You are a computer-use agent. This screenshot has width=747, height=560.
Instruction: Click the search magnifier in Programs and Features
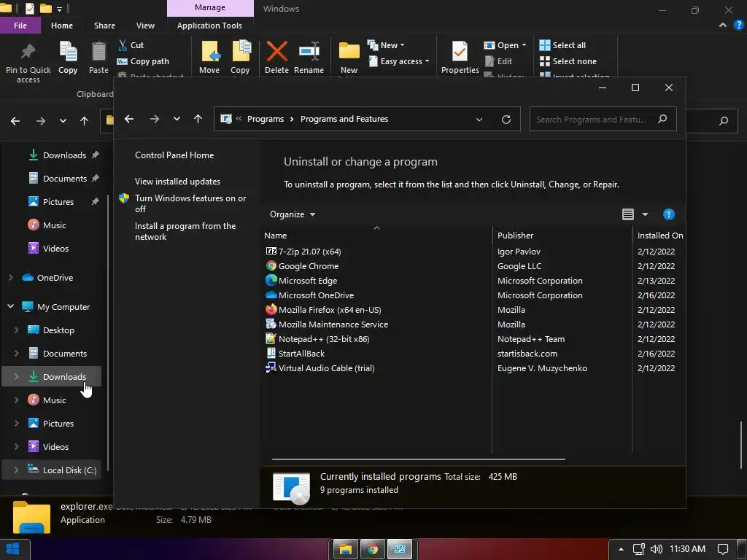662,119
